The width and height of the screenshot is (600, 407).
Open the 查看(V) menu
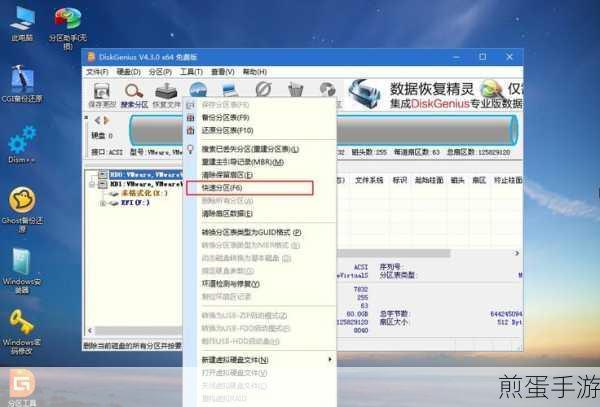click(x=223, y=72)
